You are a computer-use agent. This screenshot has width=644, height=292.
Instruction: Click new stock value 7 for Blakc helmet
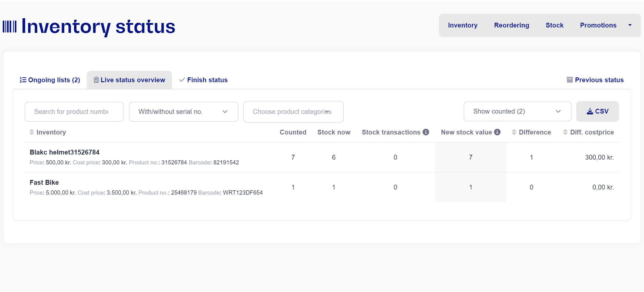471,157
